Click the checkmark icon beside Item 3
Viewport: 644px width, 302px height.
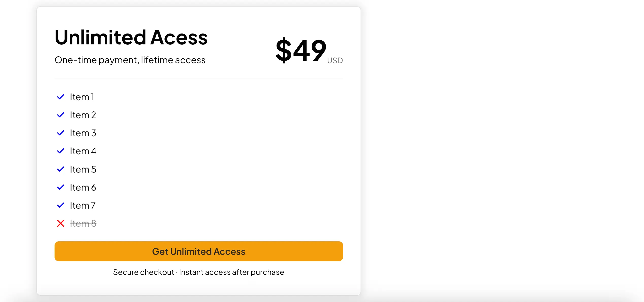(x=61, y=133)
